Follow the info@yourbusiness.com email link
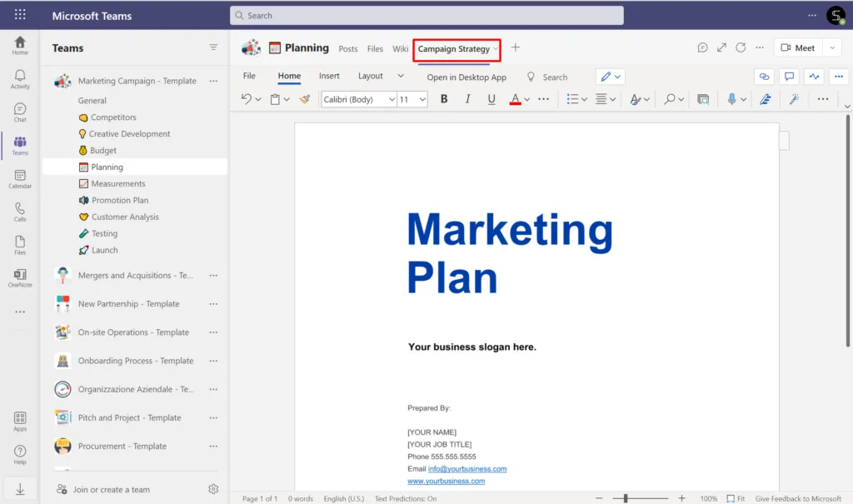The image size is (853, 504). tap(467, 469)
